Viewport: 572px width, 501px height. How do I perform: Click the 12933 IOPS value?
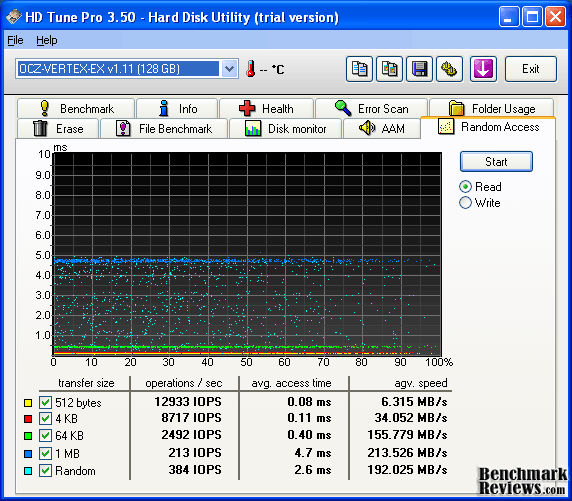188,402
